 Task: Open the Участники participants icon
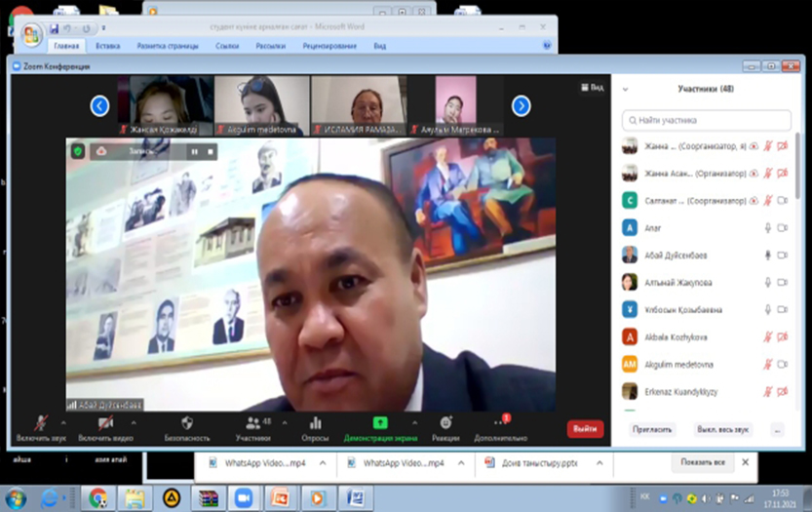pyautogui.click(x=252, y=423)
